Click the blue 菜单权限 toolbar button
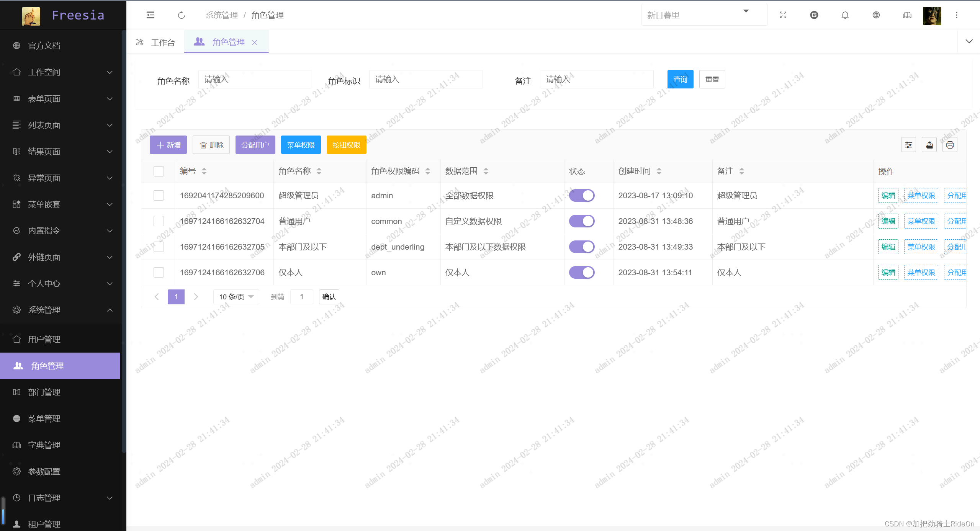The height and width of the screenshot is (531, 980). click(301, 145)
